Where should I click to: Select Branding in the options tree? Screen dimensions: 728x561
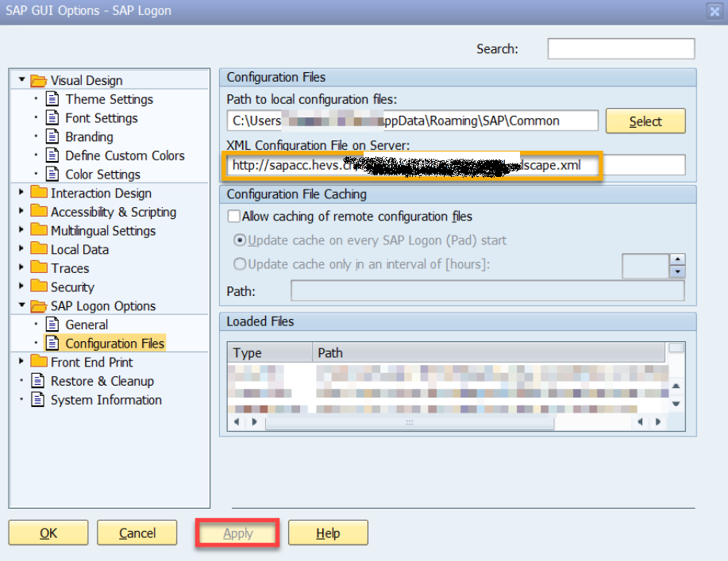click(89, 137)
